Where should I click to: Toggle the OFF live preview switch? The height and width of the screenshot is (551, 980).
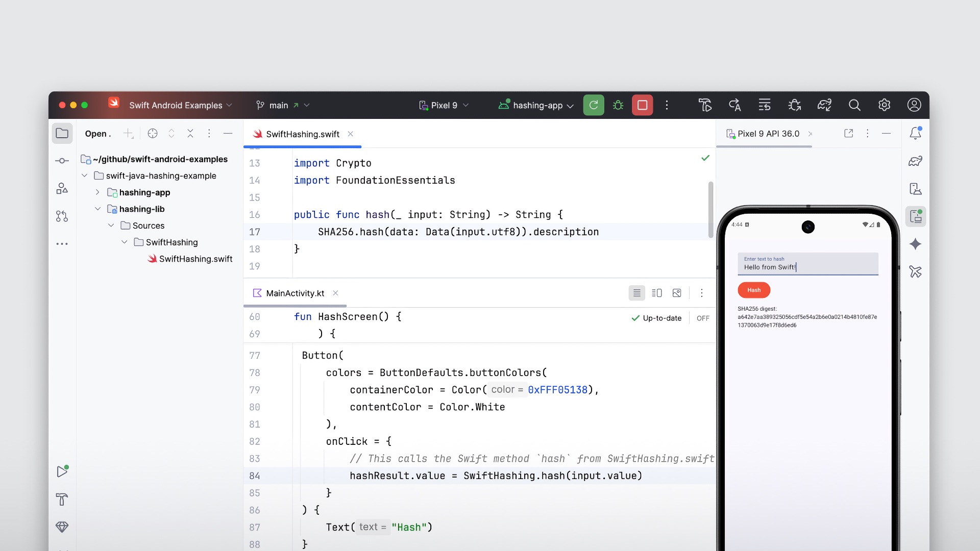[703, 318]
